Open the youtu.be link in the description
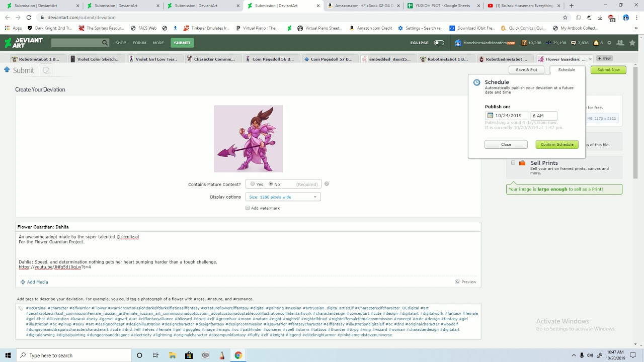This screenshot has height=362, width=644. tap(55, 267)
